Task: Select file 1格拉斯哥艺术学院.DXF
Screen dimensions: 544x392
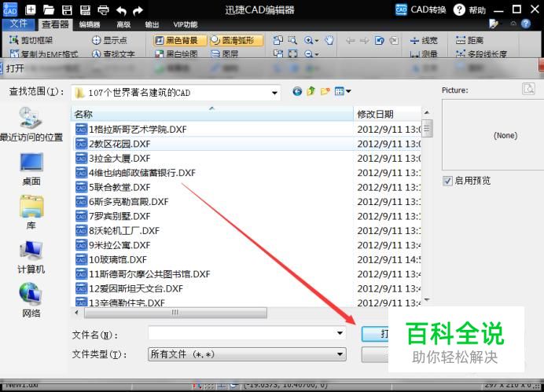Action: tap(138, 130)
